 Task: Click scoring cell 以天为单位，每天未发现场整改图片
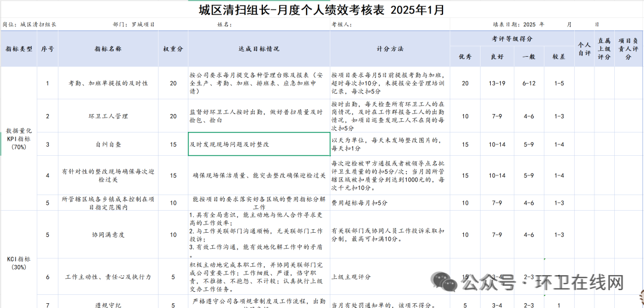(x=390, y=144)
